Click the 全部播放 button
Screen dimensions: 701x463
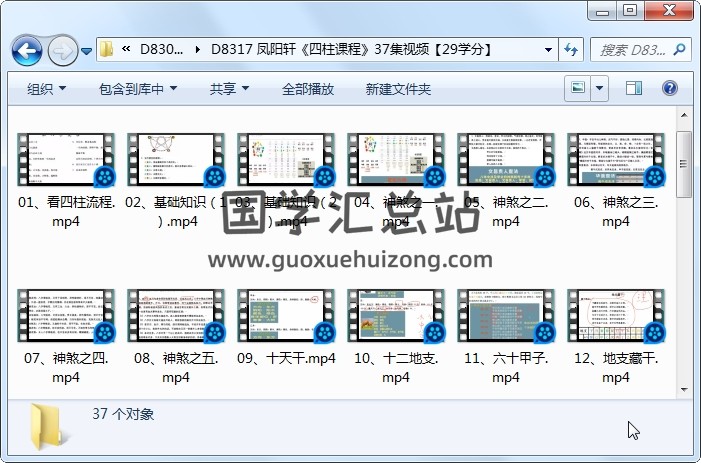click(x=308, y=89)
